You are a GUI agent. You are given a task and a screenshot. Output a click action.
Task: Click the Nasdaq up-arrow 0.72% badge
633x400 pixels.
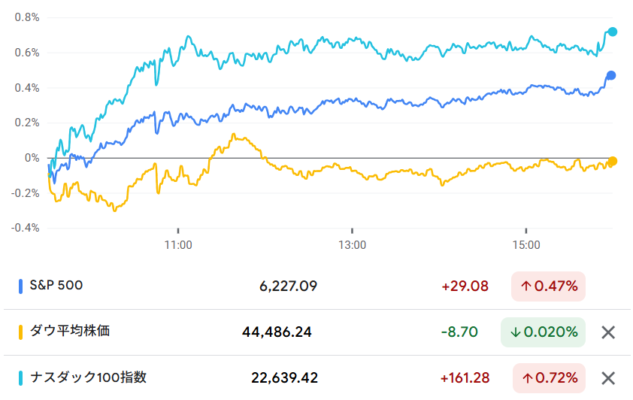[549, 378]
